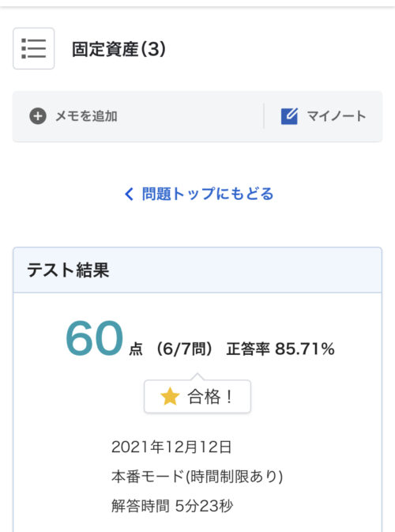Select the (6/7問) question count
Image resolution: width=395 pixels, height=532 pixels.
click(x=184, y=349)
